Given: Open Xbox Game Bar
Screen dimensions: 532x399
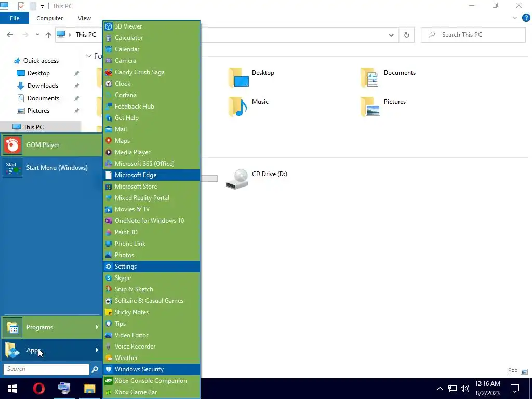Looking at the screenshot, I should pyautogui.click(x=151, y=392).
